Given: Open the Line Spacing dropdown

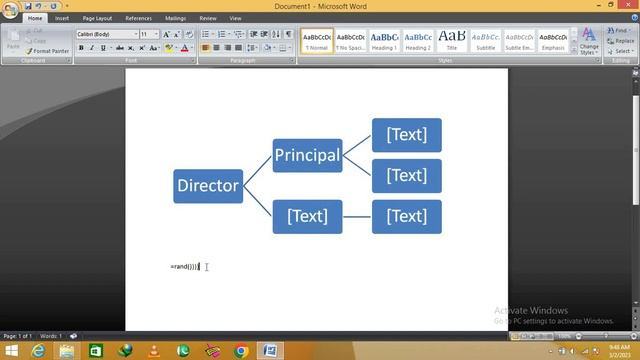Looking at the screenshot, I should [252, 48].
